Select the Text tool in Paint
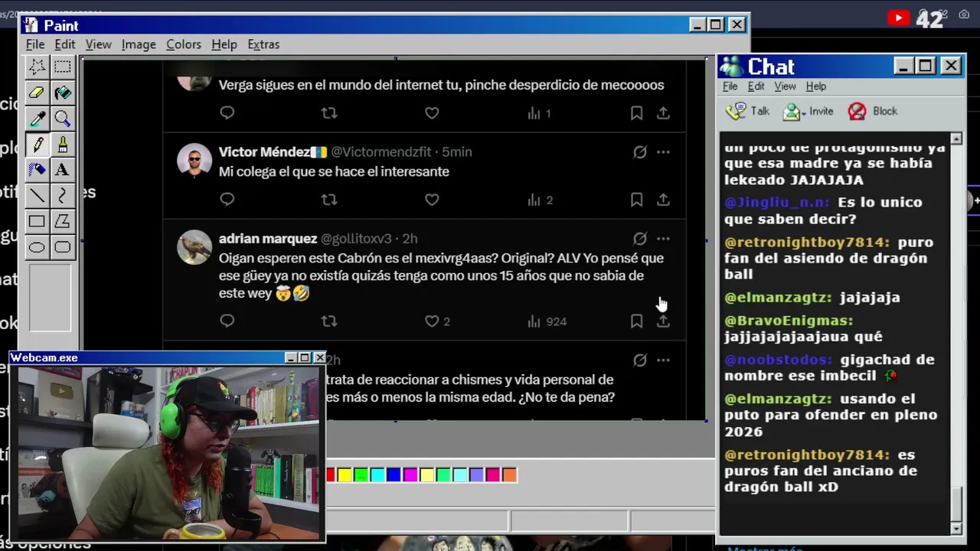980x551 pixels. coord(63,170)
